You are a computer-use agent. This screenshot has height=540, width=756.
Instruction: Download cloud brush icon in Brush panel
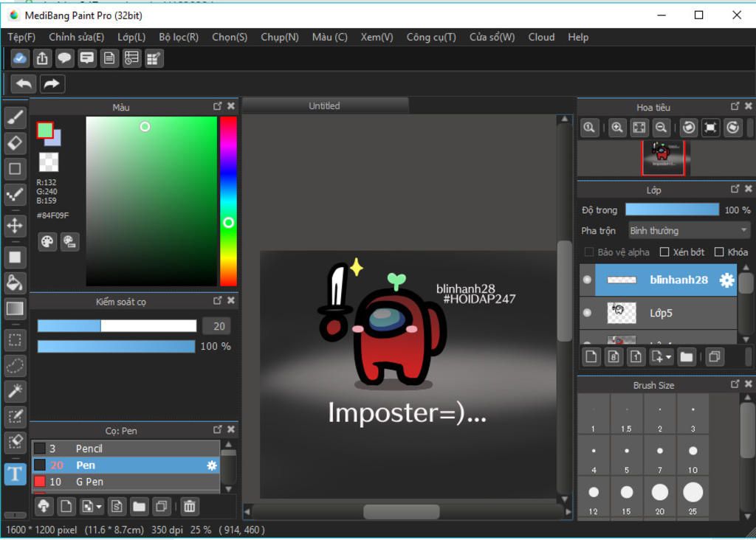click(44, 506)
